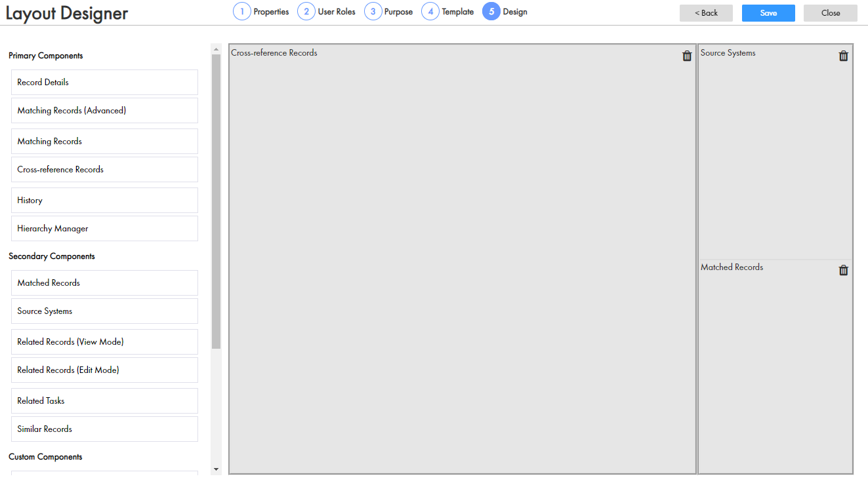The image size is (868, 489).
Task: Close the Layout Designer
Action: click(x=830, y=13)
